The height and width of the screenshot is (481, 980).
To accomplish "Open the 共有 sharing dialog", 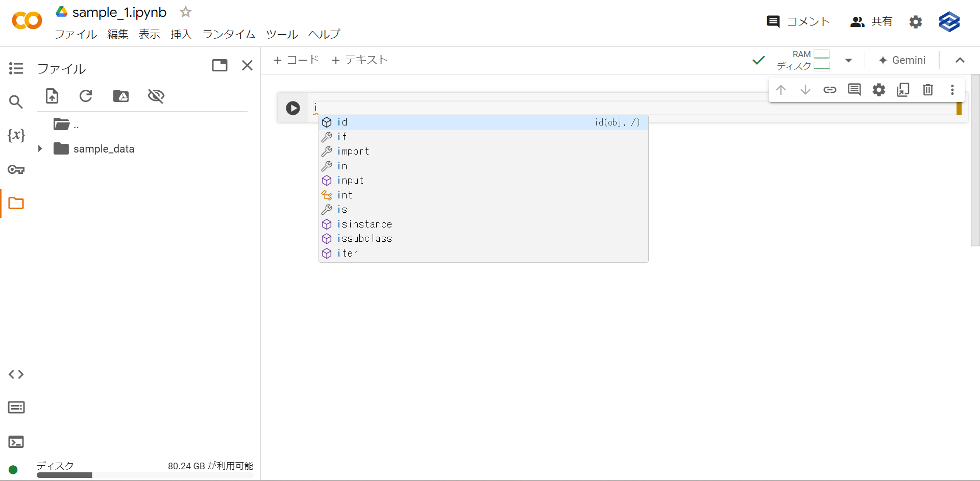I will [x=871, y=21].
